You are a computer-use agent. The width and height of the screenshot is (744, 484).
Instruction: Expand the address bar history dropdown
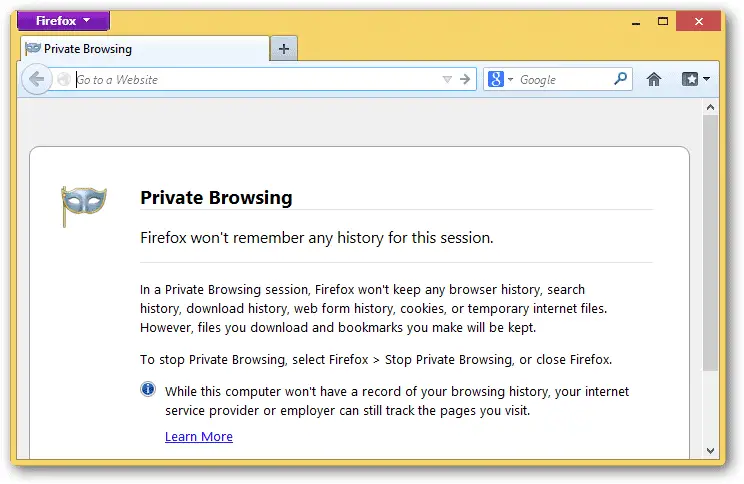click(x=447, y=79)
